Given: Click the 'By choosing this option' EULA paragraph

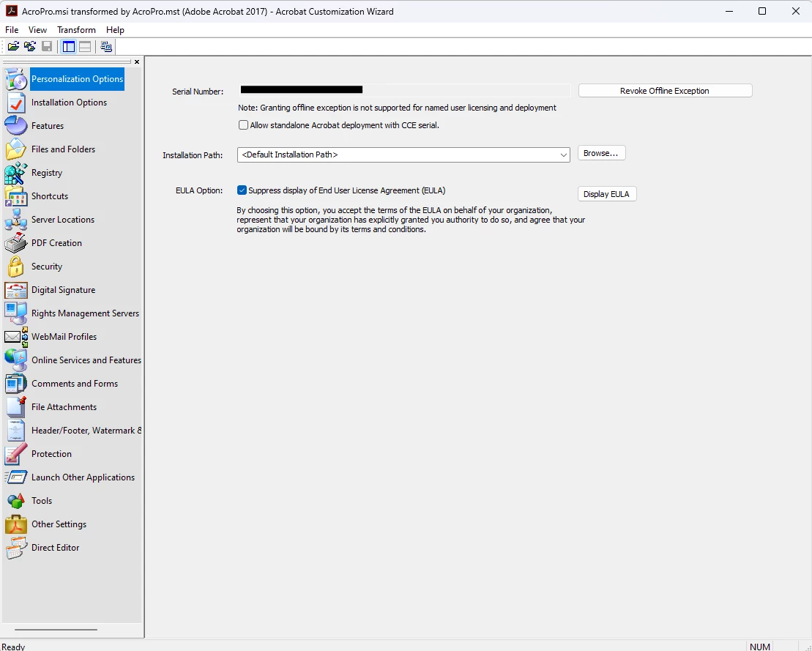Looking at the screenshot, I should [411, 220].
